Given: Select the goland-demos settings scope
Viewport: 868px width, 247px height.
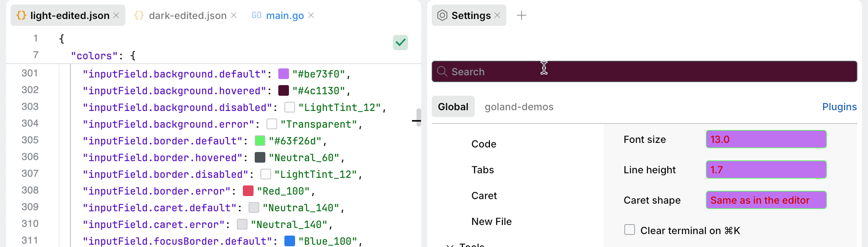Looking at the screenshot, I should (519, 107).
